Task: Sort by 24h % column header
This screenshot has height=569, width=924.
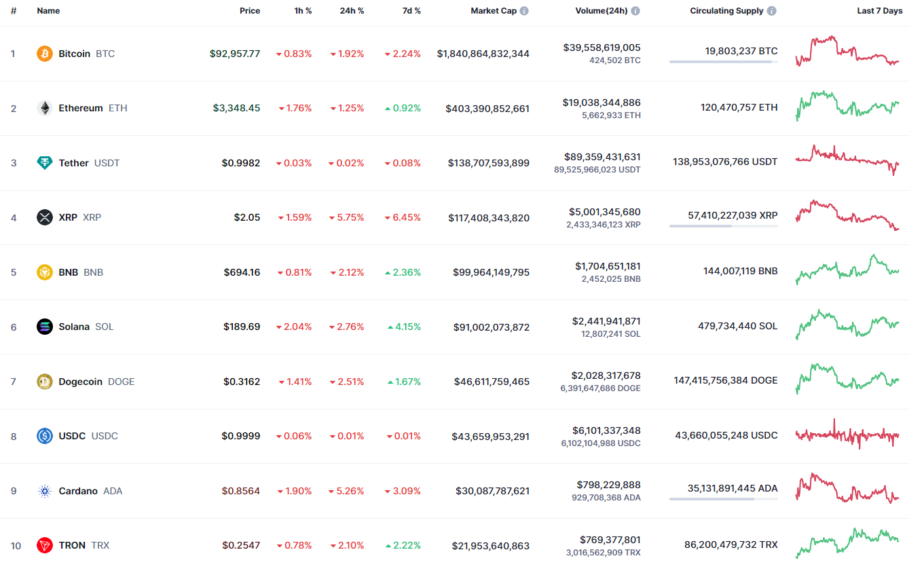Action: click(352, 11)
